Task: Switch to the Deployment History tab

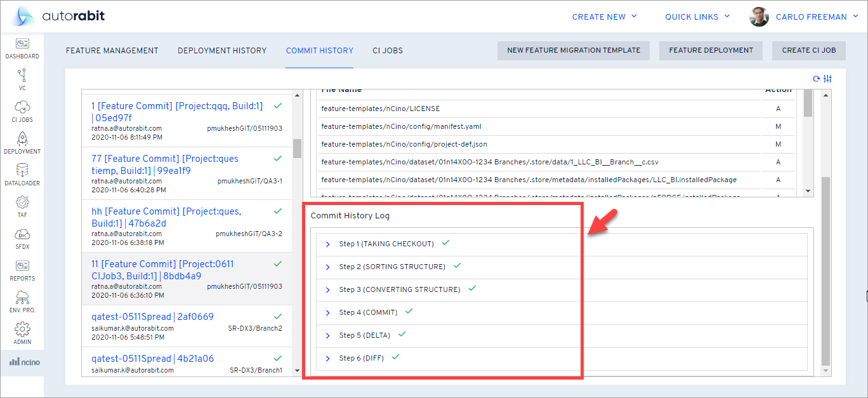Action: tap(222, 51)
